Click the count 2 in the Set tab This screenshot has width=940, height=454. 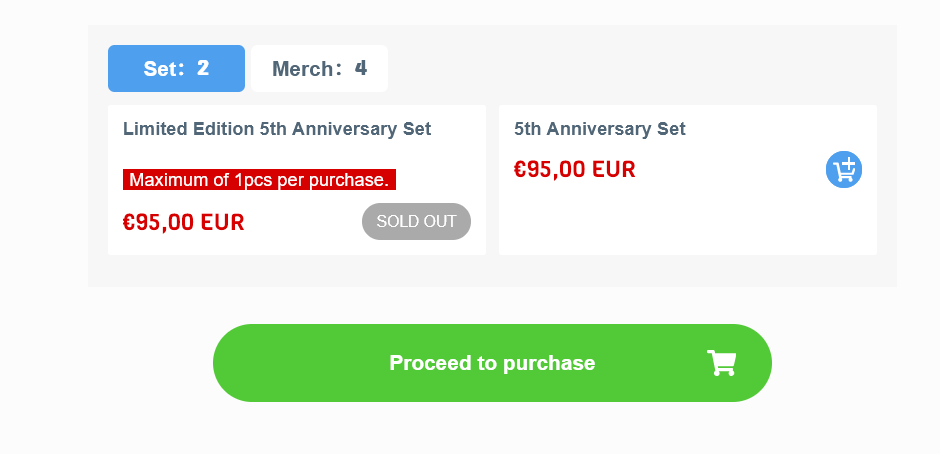point(203,68)
